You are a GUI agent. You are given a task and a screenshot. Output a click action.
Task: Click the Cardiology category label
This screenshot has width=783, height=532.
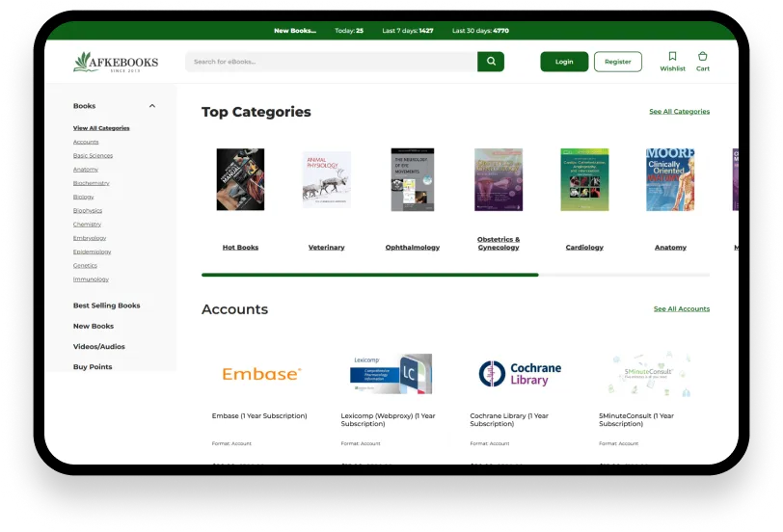(584, 248)
